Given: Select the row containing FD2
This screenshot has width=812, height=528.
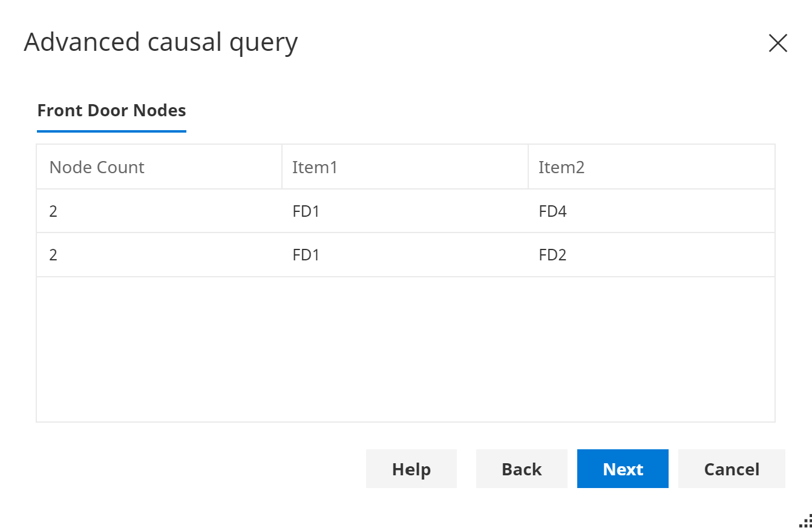Looking at the screenshot, I should pos(405,255).
